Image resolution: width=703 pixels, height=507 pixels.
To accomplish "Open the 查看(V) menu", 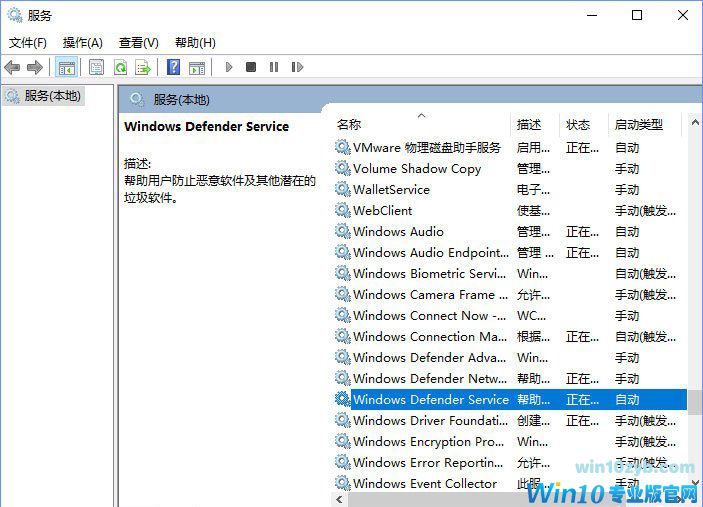I will 139,43.
